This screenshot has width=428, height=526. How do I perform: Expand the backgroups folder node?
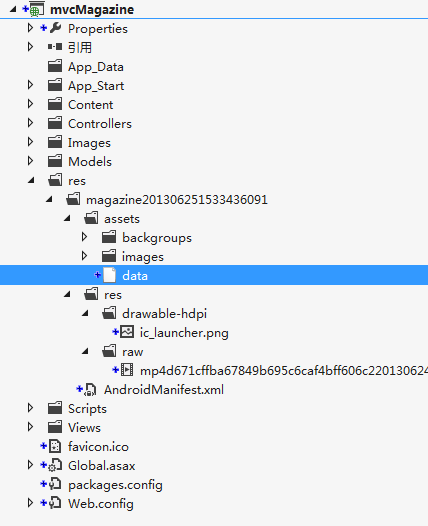(x=84, y=237)
